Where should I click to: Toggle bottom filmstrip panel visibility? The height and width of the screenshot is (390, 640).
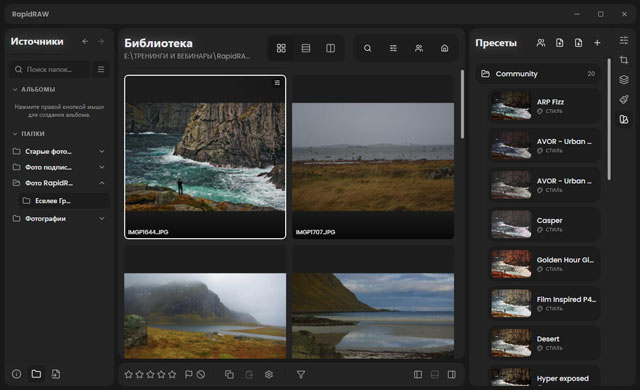[x=435, y=374]
